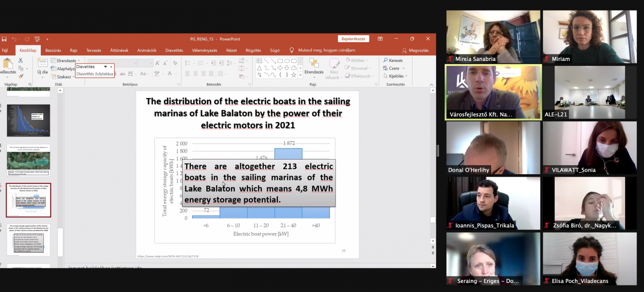Select Mireia Sanabria's video tile
The height and width of the screenshot is (292, 644).
click(x=494, y=37)
